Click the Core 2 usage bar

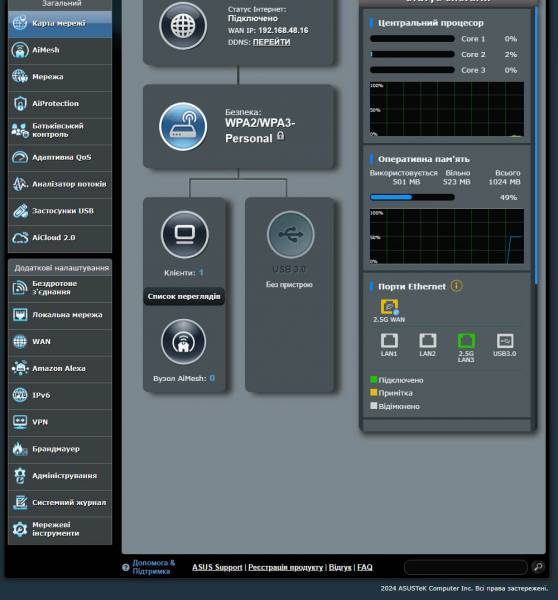(x=412, y=54)
